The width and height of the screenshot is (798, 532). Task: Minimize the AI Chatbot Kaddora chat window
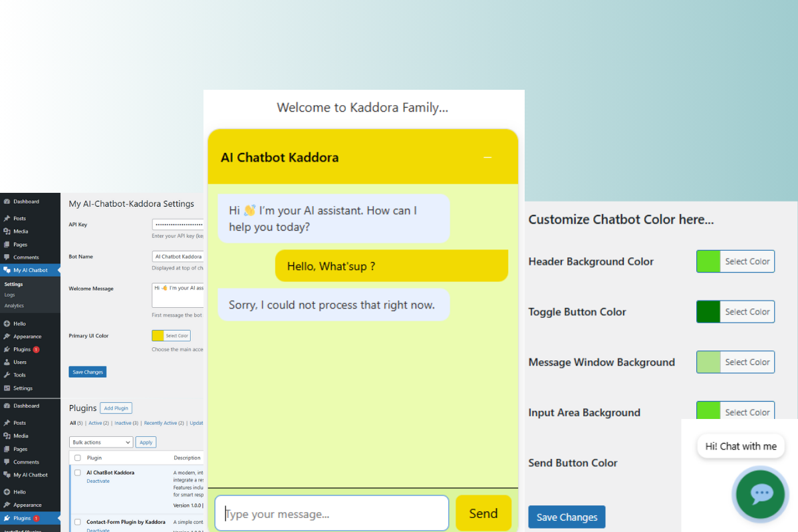click(487, 158)
